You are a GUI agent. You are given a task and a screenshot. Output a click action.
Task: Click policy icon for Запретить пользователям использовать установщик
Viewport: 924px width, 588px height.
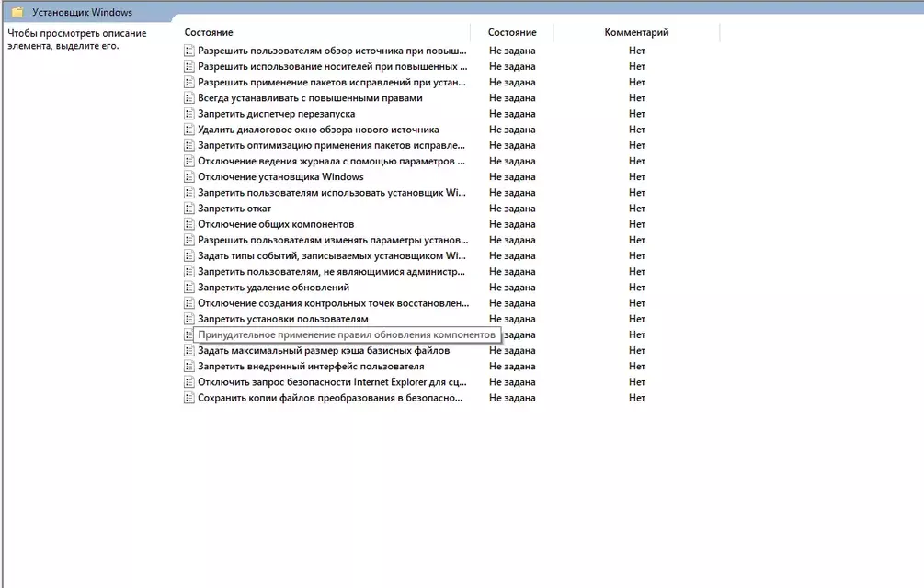tap(189, 192)
